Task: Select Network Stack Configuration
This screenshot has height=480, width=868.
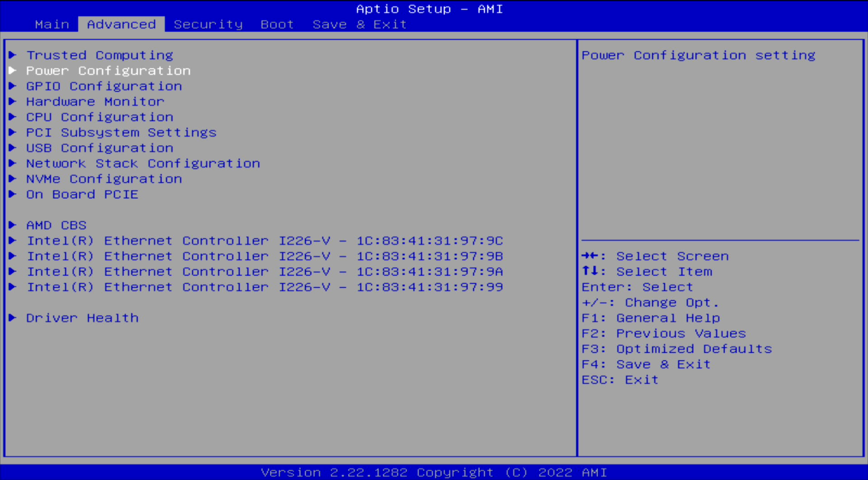Action: click(x=143, y=163)
